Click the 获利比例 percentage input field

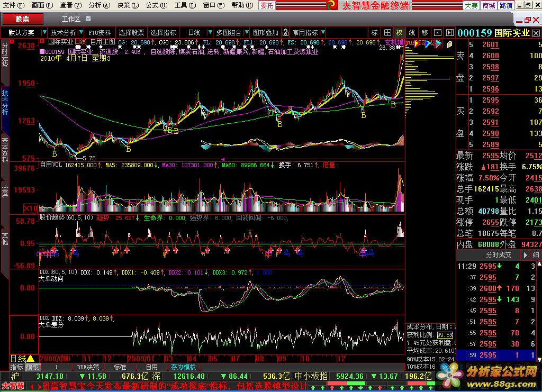click(x=445, y=335)
